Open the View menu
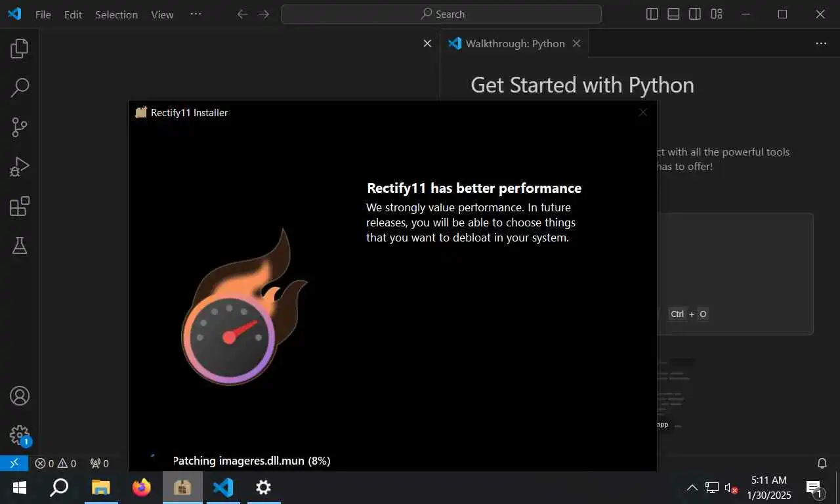 (x=162, y=14)
